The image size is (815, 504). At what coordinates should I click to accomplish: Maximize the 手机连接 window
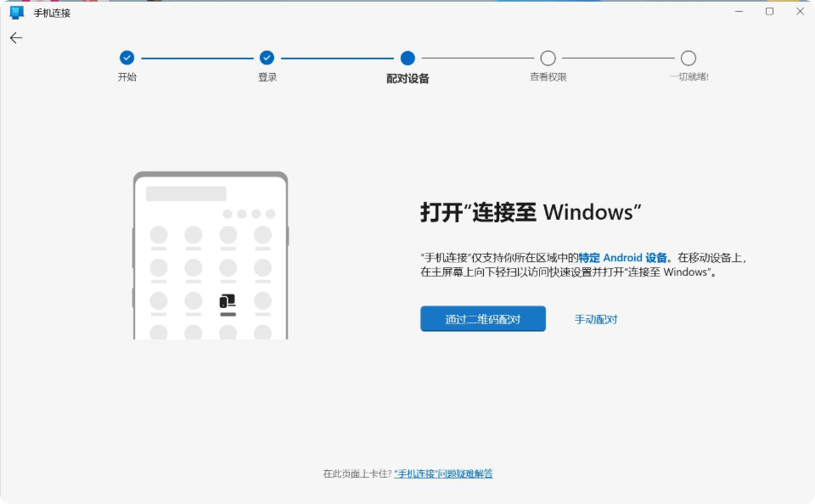pos(769,12)
